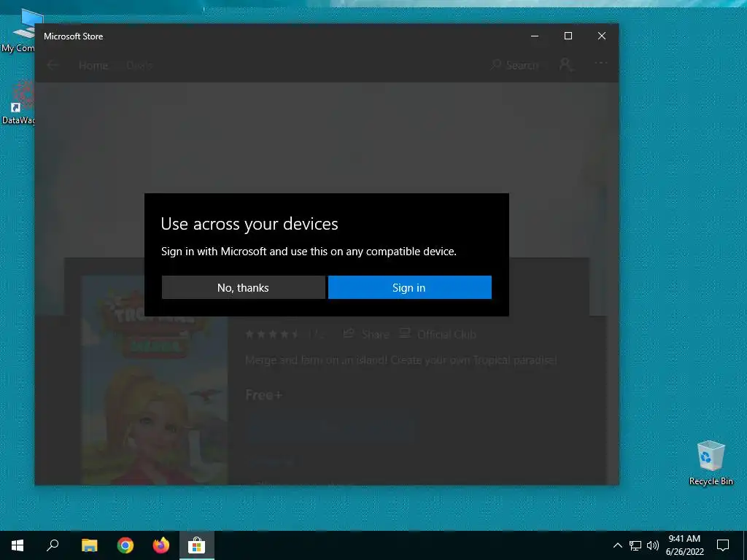Launch File Explorer from taskbar
The image size is (747, 560).
pyautogui.click(x=89, y=545)
